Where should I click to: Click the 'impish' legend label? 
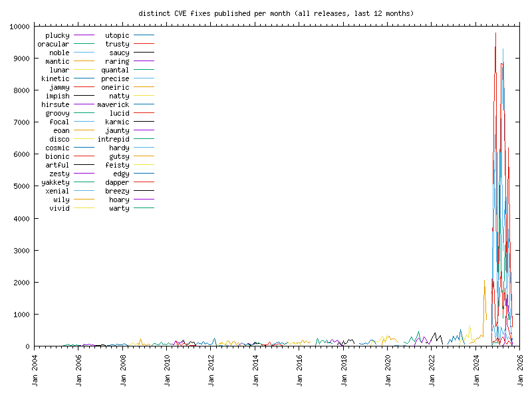click(57, 96)
